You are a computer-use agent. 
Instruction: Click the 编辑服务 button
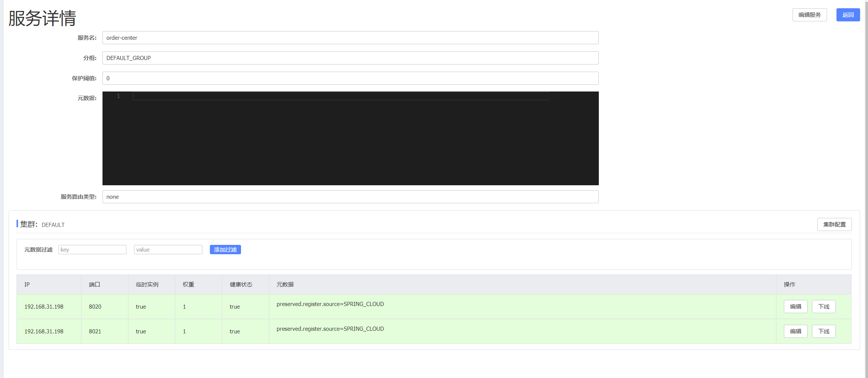point(809,15)
